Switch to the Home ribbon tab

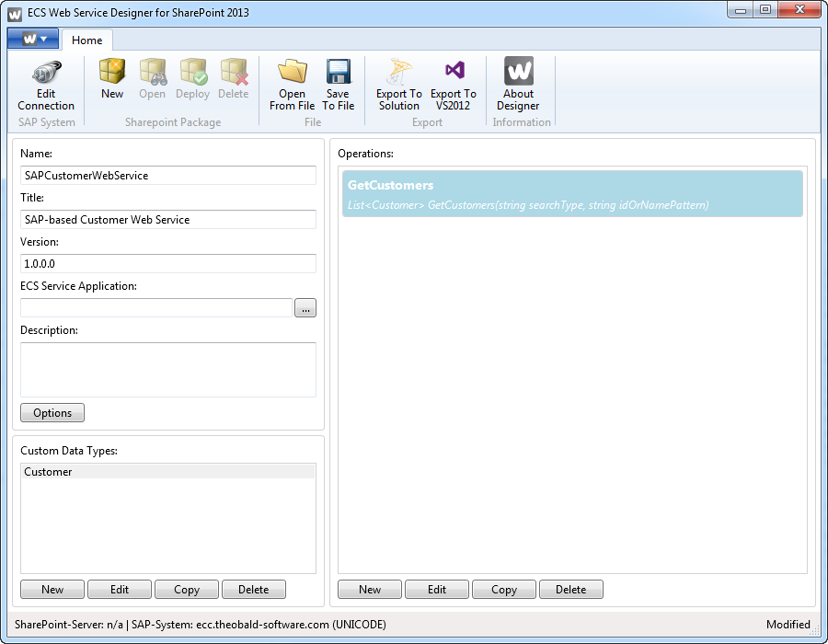pyautogui.click(x=87, y=40)
